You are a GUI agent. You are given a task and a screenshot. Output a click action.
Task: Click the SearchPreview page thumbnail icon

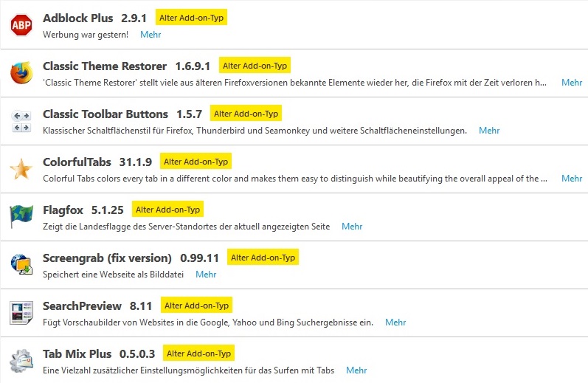tap(21, 312)
